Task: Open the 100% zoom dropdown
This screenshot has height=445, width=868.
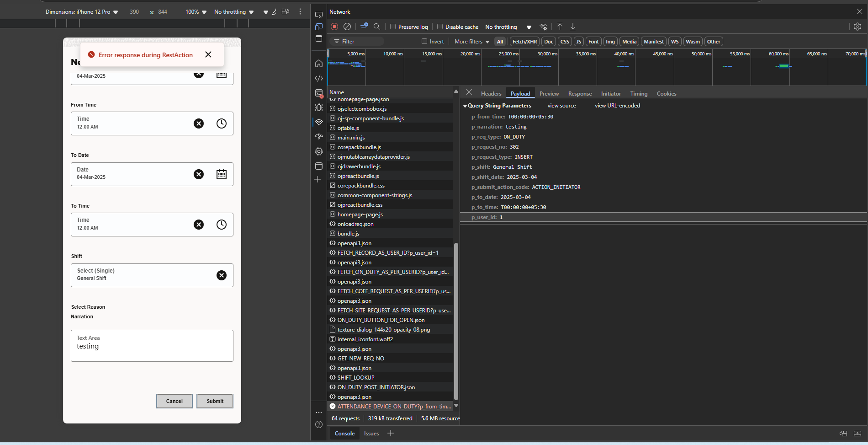Action: (196, 12)
